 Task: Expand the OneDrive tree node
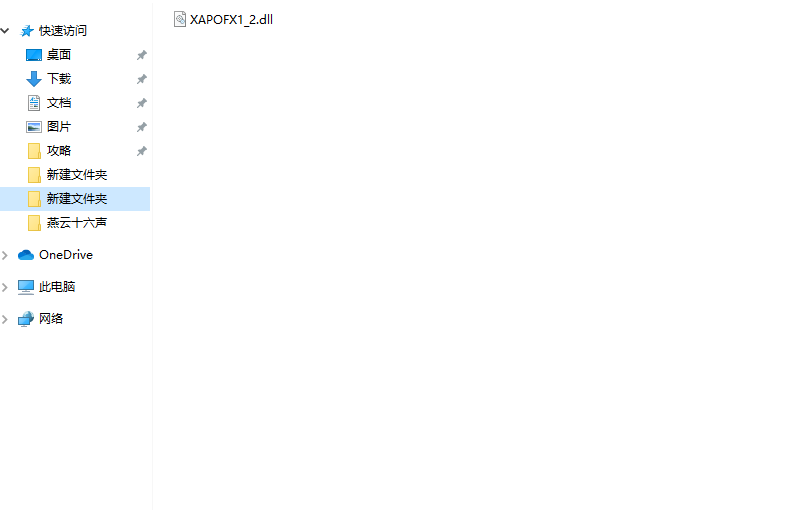[5, 255]
